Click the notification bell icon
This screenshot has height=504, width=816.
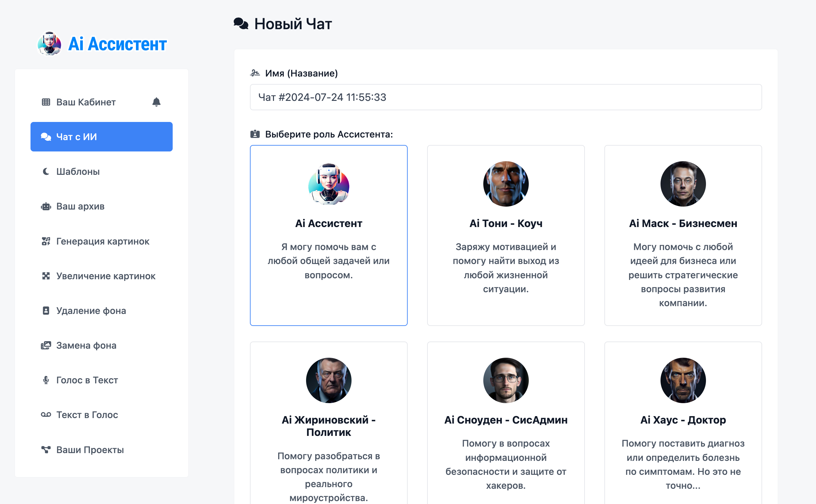(x=156, y=102)
